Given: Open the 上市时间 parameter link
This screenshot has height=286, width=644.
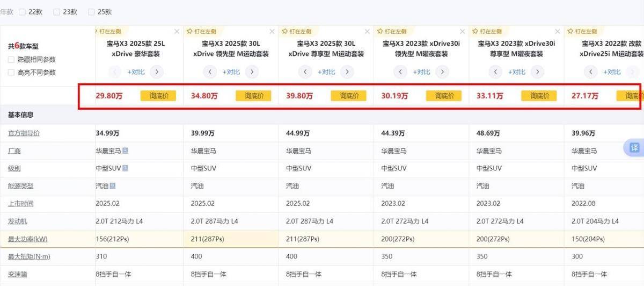Looking at the screenshot, I should [20, 204].
